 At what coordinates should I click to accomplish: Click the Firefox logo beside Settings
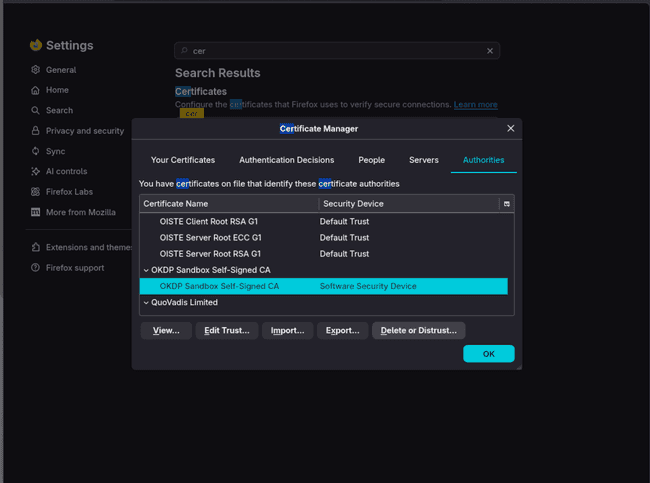click(36, 45)
